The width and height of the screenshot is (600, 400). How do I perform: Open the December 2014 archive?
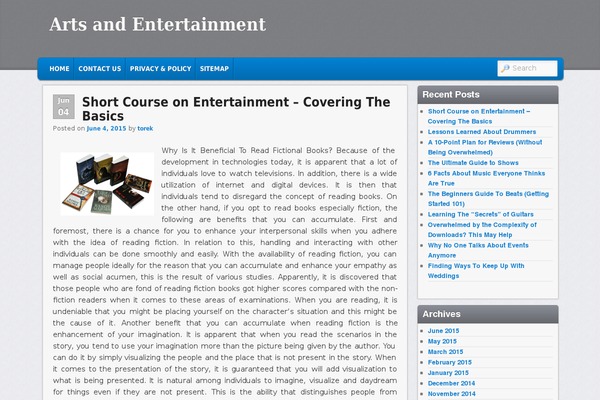[451, 383]
